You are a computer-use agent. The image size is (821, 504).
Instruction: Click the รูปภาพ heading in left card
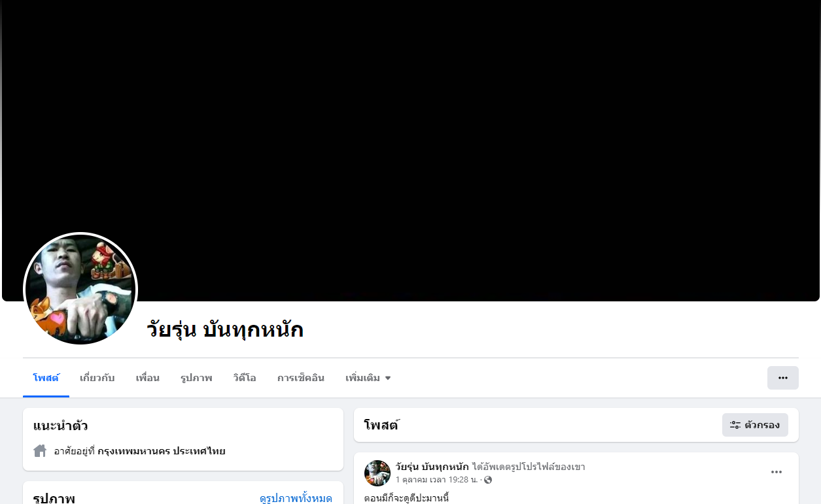54,498
